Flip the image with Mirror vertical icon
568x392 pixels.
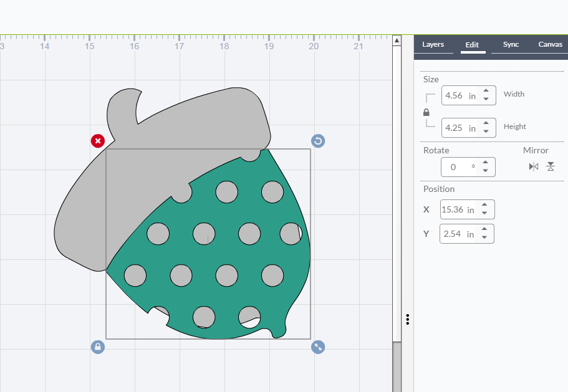[x=551, y=166]
